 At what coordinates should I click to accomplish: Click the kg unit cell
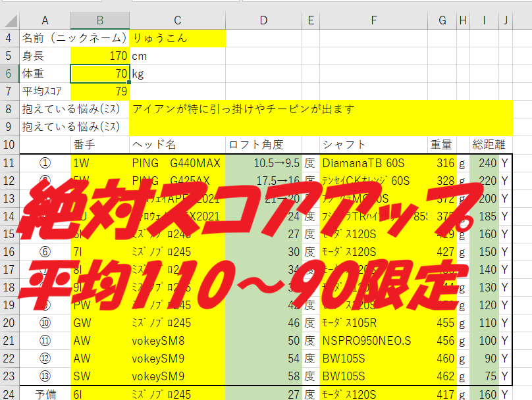(x=178, y=74)
